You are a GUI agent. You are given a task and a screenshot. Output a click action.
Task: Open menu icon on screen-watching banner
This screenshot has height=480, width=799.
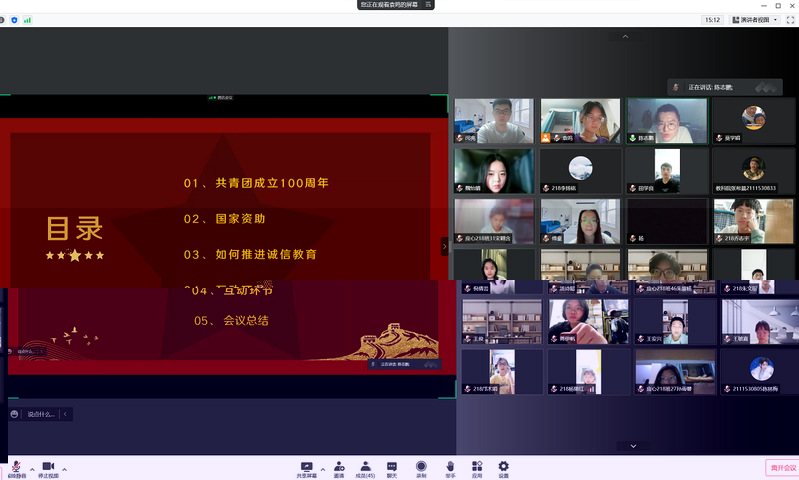point(428,5)
